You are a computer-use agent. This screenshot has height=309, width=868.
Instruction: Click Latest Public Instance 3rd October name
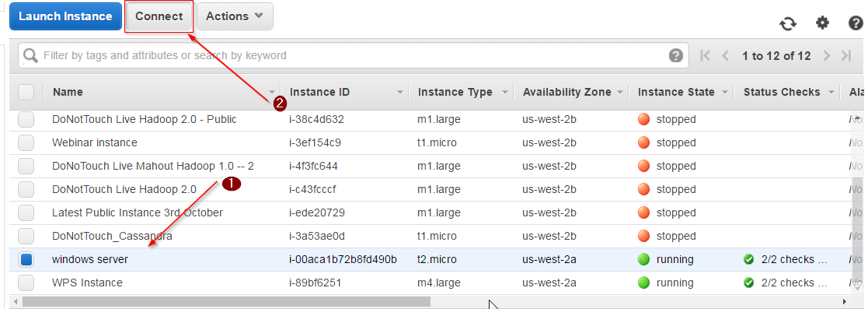[x=138, y=212]
